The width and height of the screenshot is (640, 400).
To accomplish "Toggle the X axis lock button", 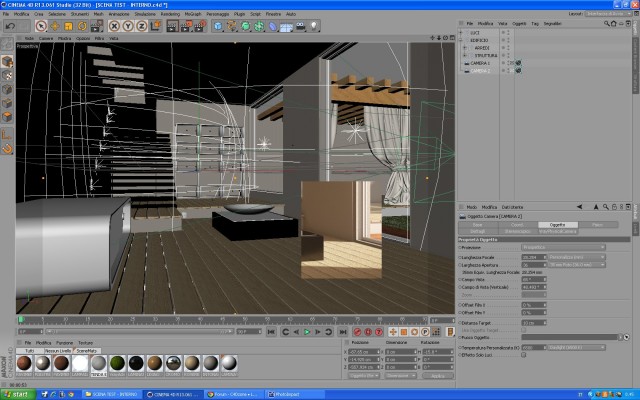I will coord(114,26).
